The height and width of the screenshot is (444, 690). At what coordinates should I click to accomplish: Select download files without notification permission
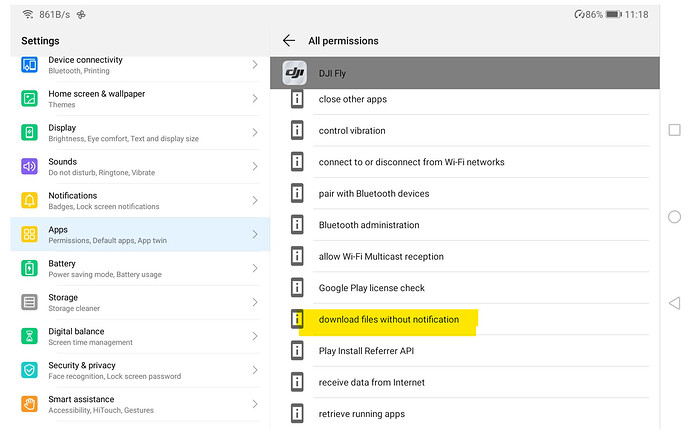tap(465, 319)
